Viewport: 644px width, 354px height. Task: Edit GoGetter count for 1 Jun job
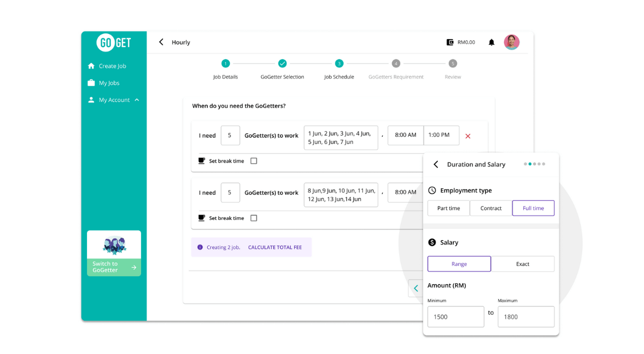230,135
